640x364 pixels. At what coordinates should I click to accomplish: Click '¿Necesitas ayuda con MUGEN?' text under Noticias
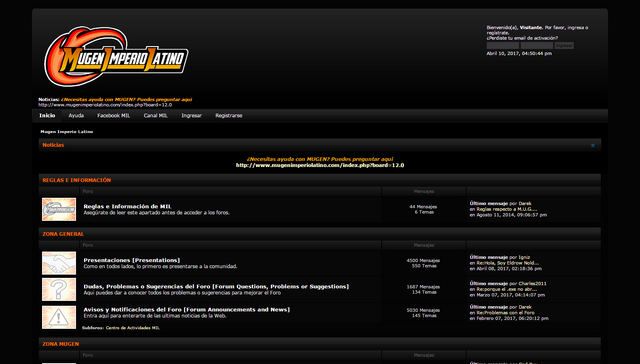(320, 159)
